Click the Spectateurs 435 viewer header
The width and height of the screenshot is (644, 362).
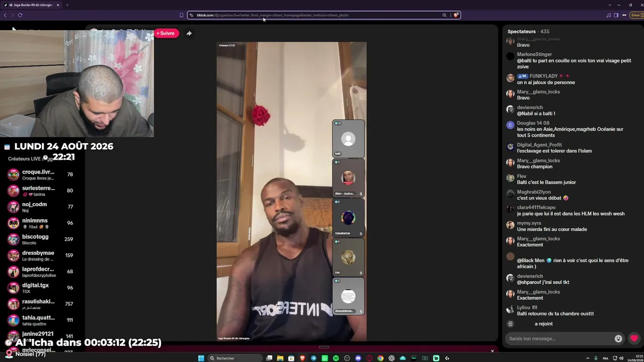tap(528, 32)
